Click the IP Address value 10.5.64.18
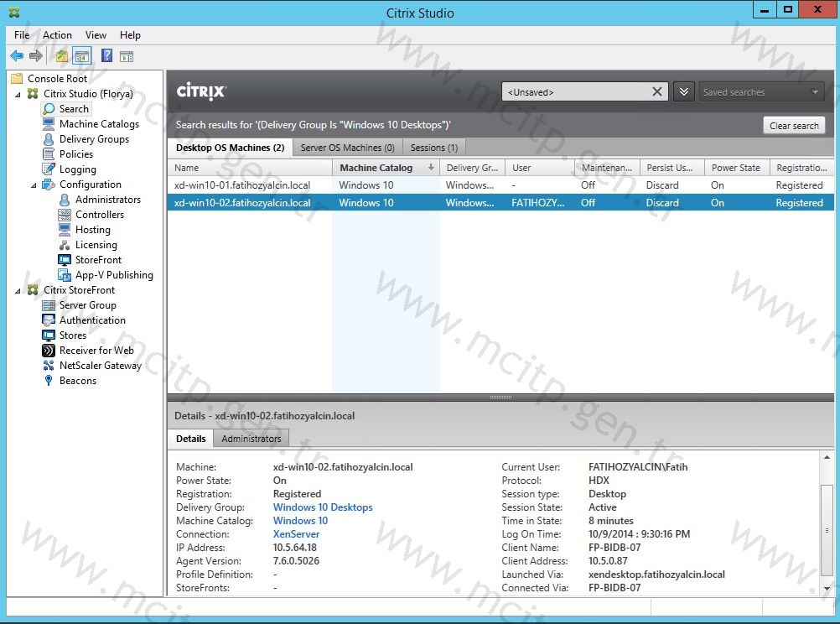This screenshot has width=840, height=624. [294, 548]
